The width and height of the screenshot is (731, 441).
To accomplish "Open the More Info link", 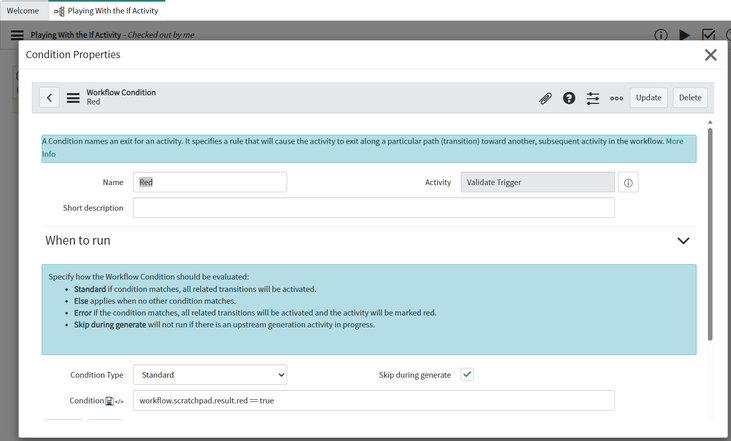I will coord(675,141).
